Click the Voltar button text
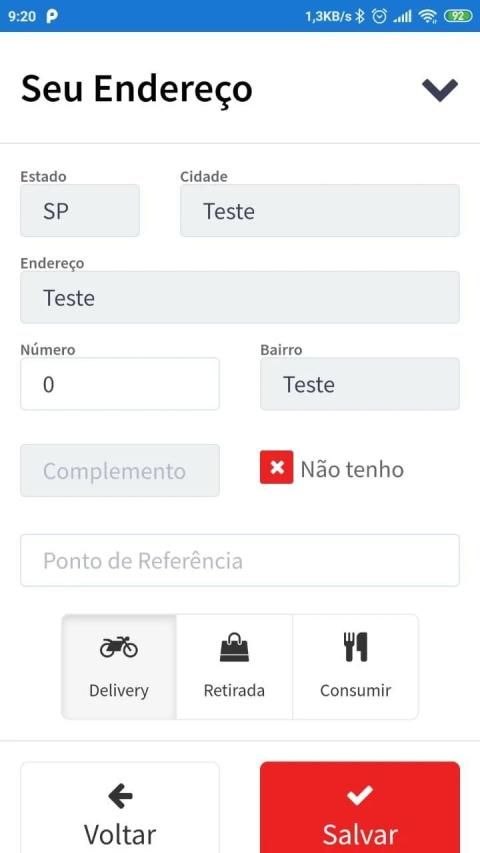Image resolution: width=480 pixels, height=853 pixels. tap(120, 835)
